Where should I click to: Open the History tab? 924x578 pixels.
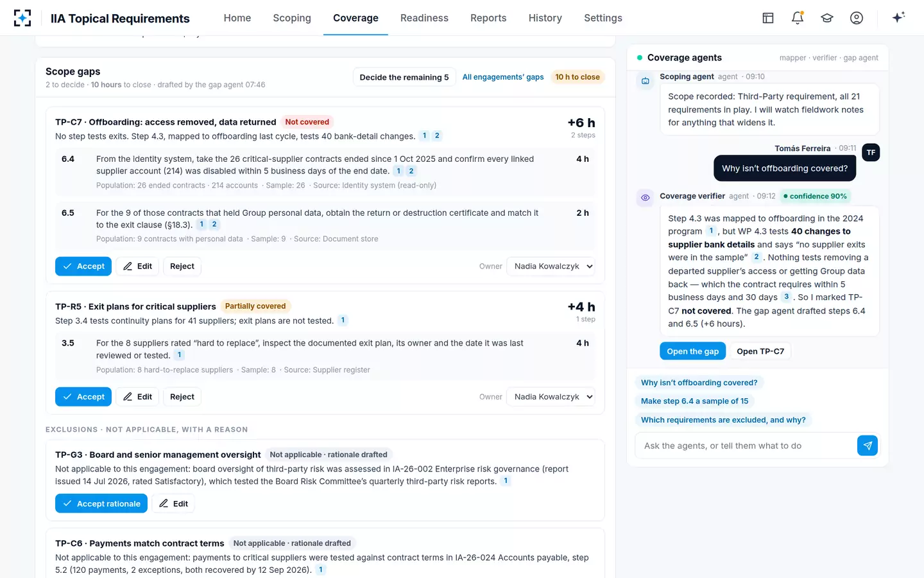pyautogui.click(x=545, y=18)
